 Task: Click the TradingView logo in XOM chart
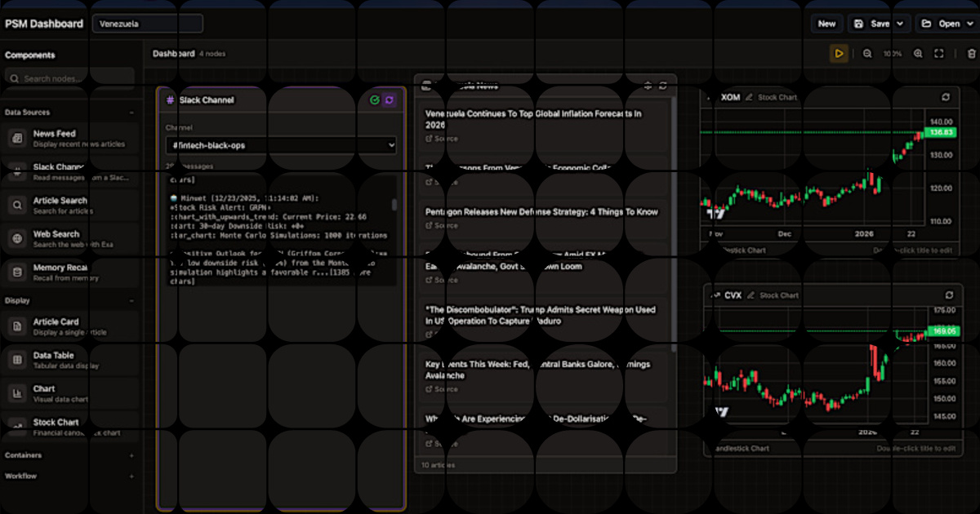point(716,214)
